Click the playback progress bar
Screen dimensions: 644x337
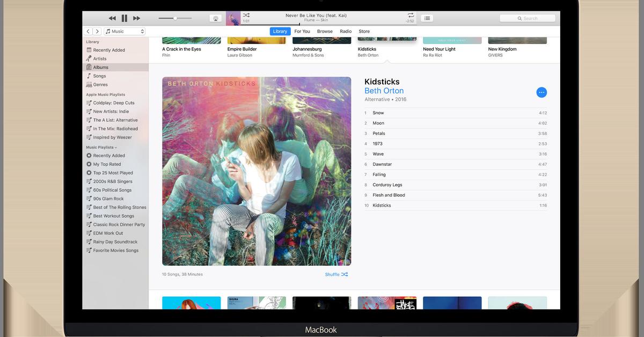328,25
